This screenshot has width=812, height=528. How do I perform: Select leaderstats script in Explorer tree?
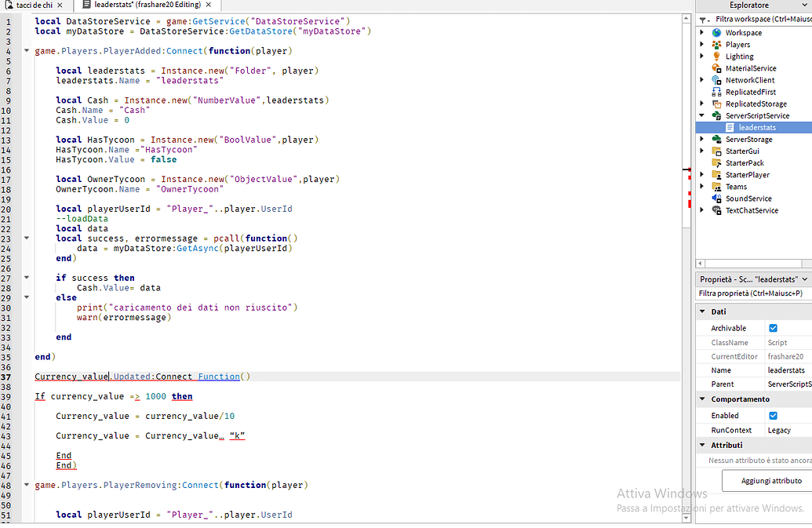tap(757, 127)
